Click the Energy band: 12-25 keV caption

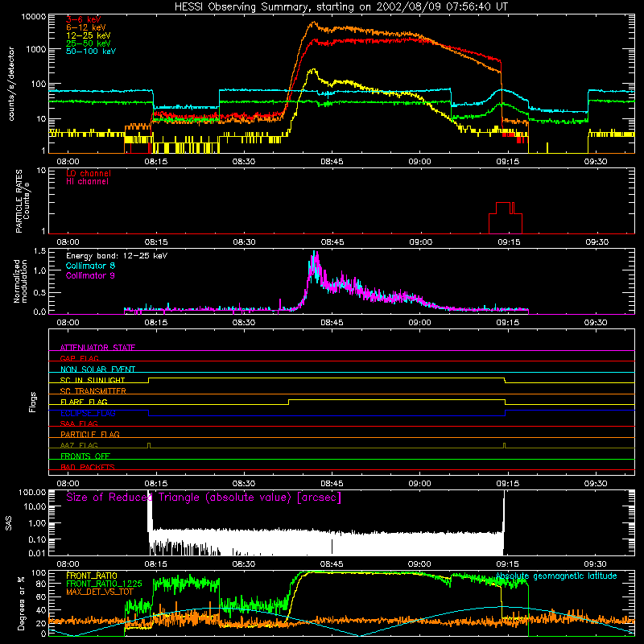117,256
